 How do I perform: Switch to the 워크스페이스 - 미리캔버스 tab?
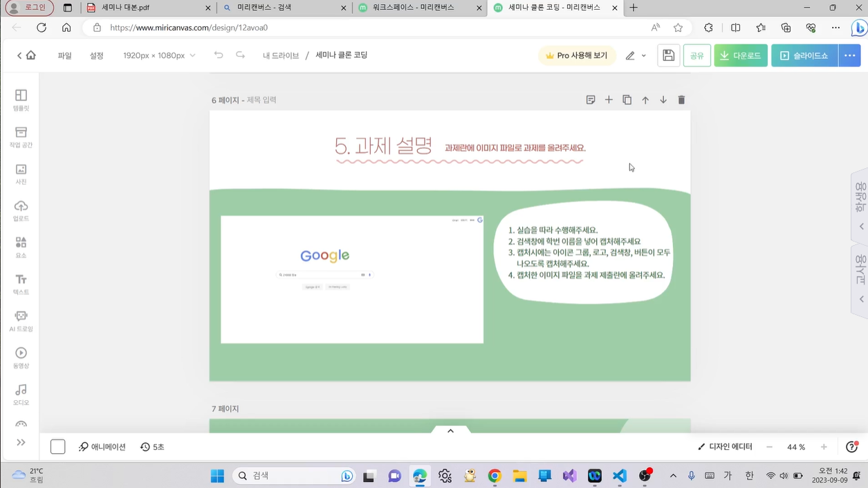coord(420,8)
